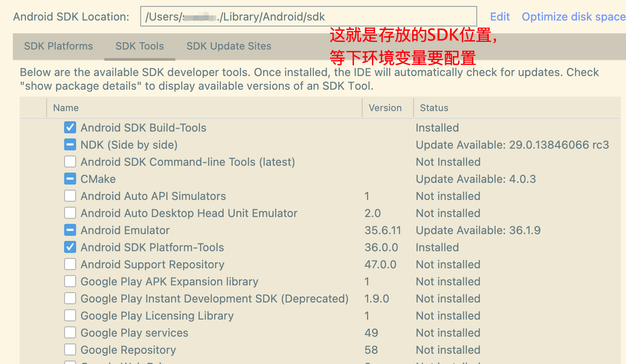Select Google Play Licensing Library name
This screenshot has height=364, width=626.
click(x=157, y=316)
